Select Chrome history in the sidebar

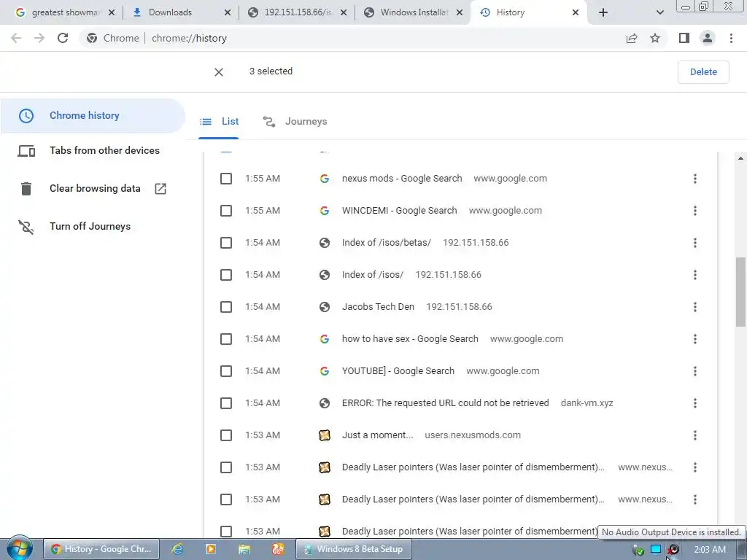[93, 116]
